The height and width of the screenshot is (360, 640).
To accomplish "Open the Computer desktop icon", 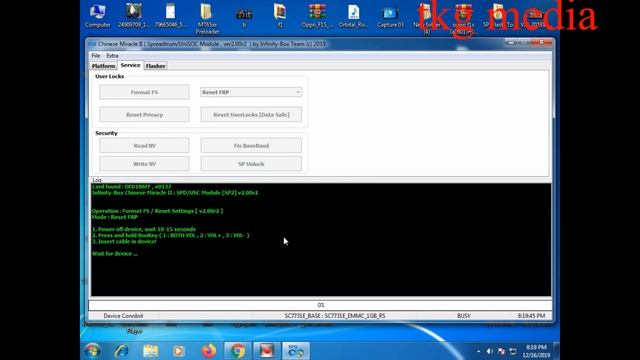I will coord(98,16).
